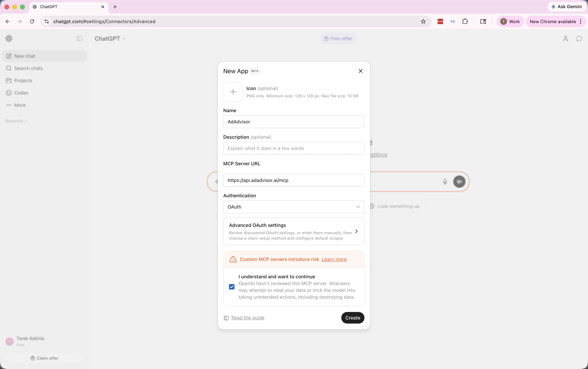Go forward in browser history
The width and height of the screenshot is (588, 369).
click(20, 21)
